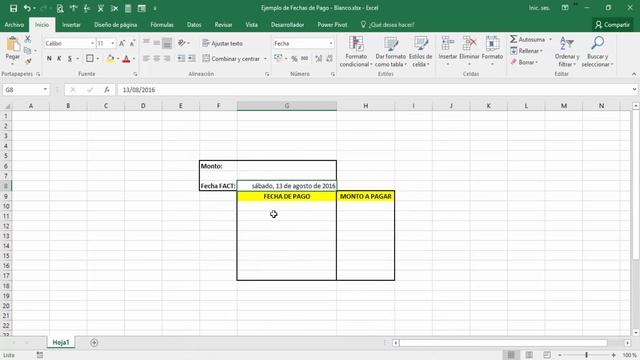640x360 pixels.
Task: Apply thousands separator number style
Action: pos(304,59)
